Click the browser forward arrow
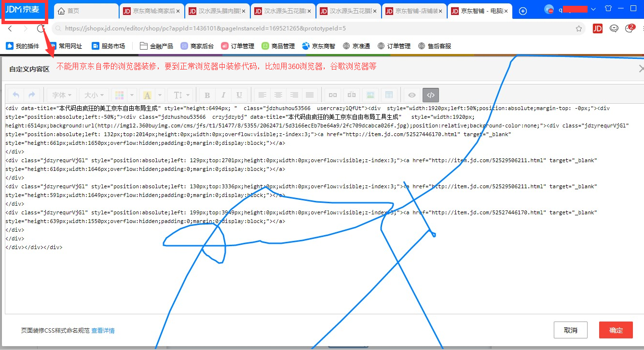 point(26,28)
